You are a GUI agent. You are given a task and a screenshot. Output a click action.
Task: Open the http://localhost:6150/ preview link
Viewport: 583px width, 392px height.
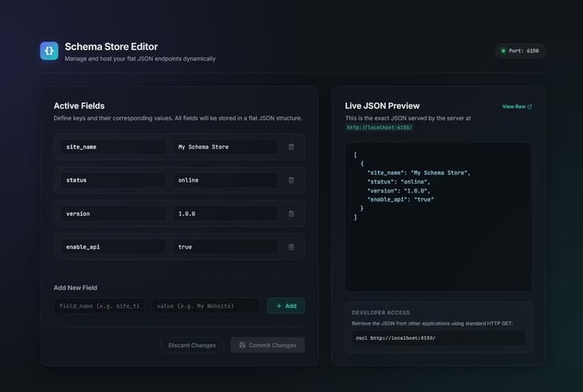click(379, 128)
